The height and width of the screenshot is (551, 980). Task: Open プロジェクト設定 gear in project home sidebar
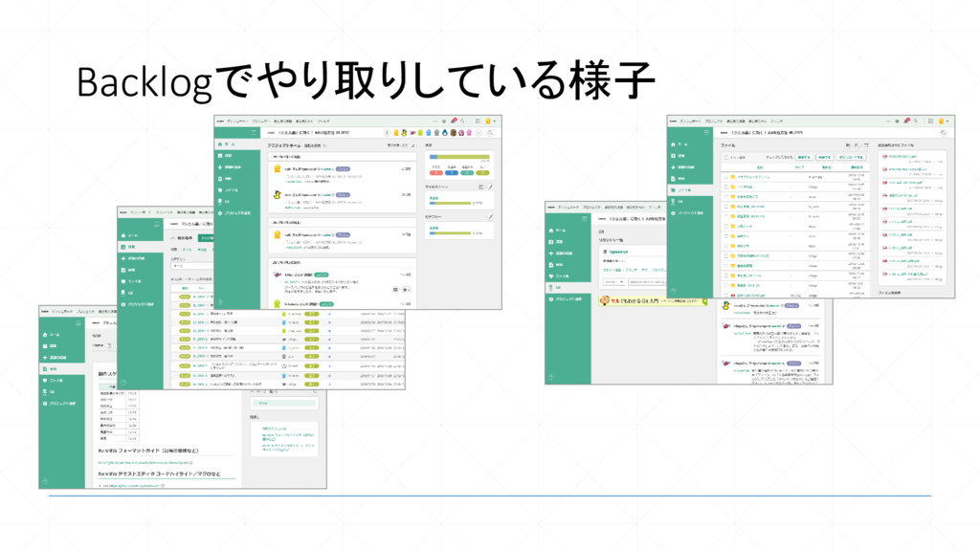220,213
